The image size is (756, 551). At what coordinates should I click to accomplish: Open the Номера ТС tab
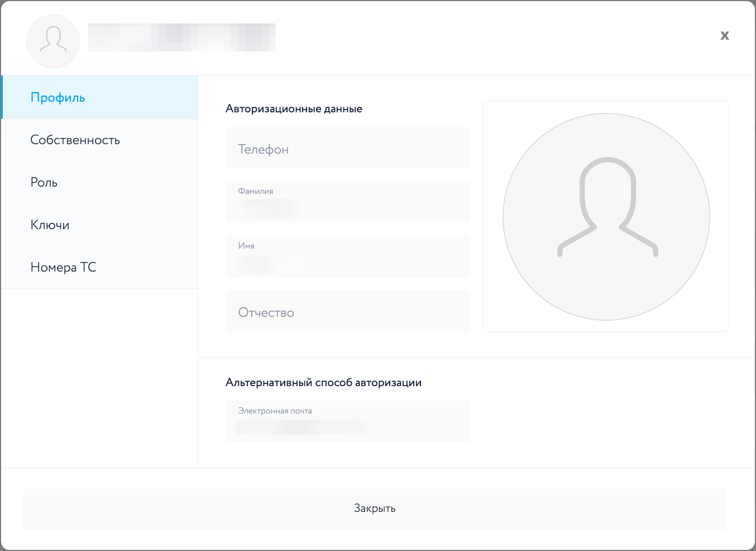click(x=64, y=268)
